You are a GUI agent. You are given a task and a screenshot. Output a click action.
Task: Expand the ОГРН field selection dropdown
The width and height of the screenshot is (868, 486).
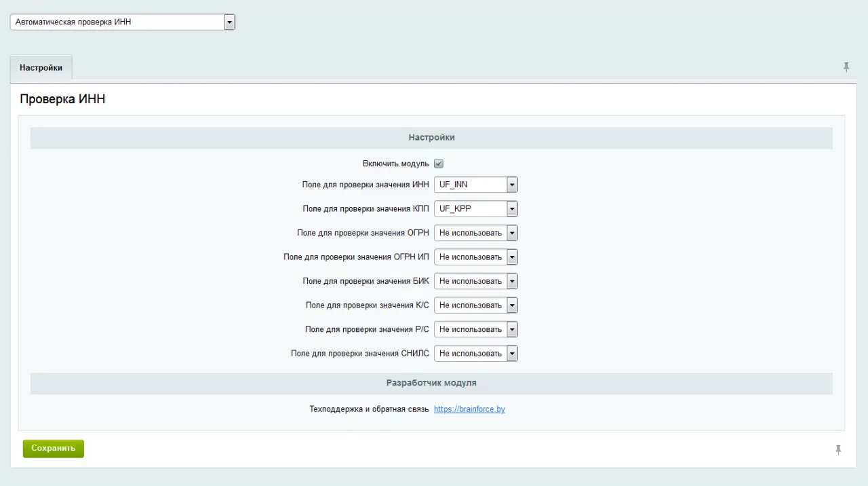(475, 233)
